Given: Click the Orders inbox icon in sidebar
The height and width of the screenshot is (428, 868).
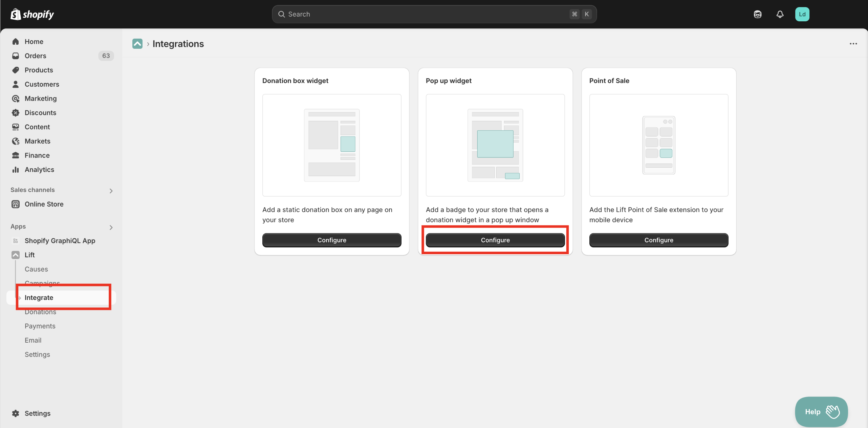Looking at the screenshot, I should [x=16, y=56].
